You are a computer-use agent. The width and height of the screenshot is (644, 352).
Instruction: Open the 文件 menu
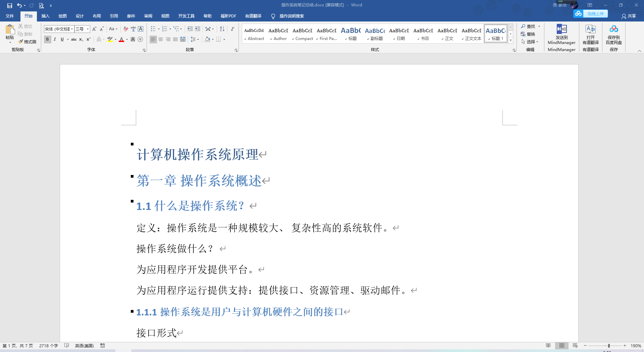[x=10, y=16]
